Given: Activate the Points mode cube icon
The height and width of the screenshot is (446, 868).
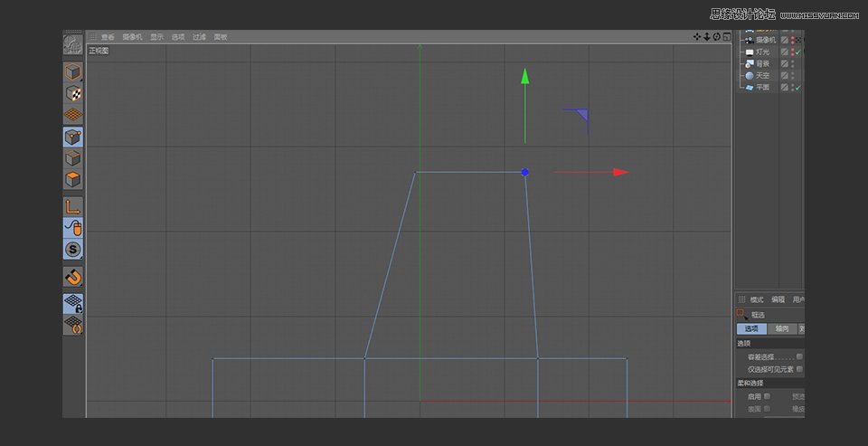Looking at the screenshot, I should (x=73, y=138).
